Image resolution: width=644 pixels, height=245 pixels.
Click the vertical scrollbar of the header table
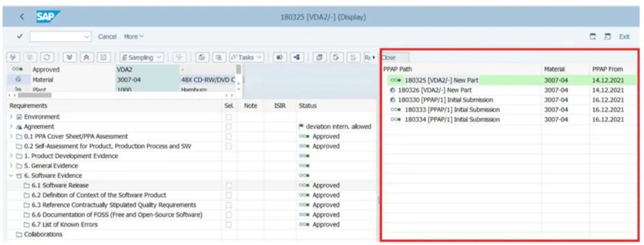coord(238,69)
